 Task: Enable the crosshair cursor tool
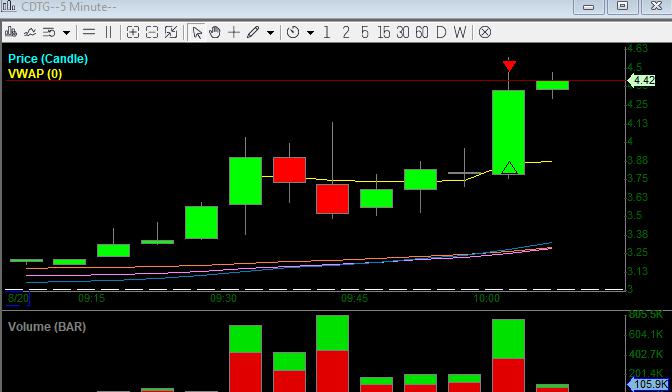coord(234,32)
